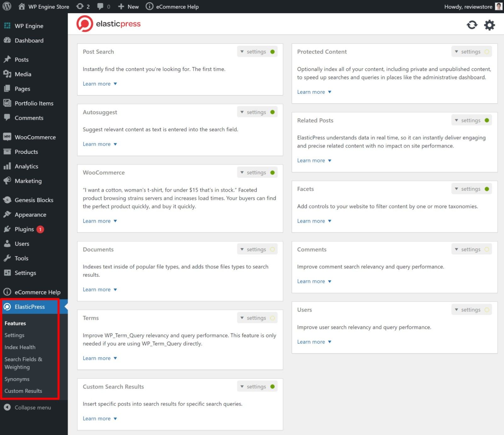This screenshot has height=435, width=504.
Task: Toggle Protected Content status dot
Action: 487,52
